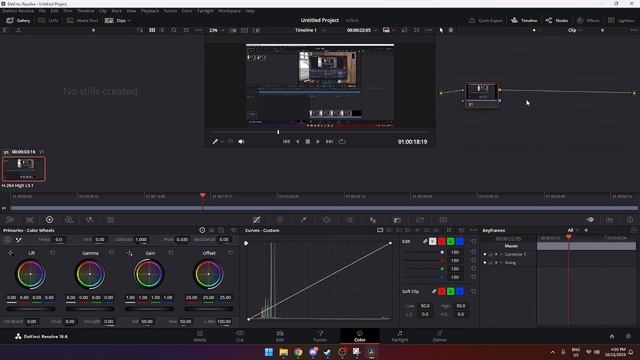Show the Keyframes palette icon

(x=590, y=220)
